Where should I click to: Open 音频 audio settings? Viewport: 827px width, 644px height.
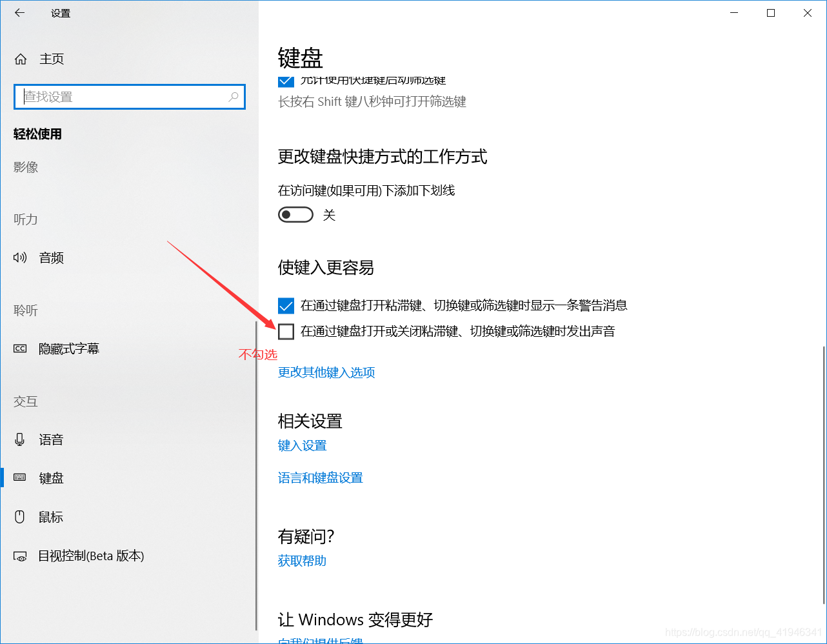pos(39,258)
